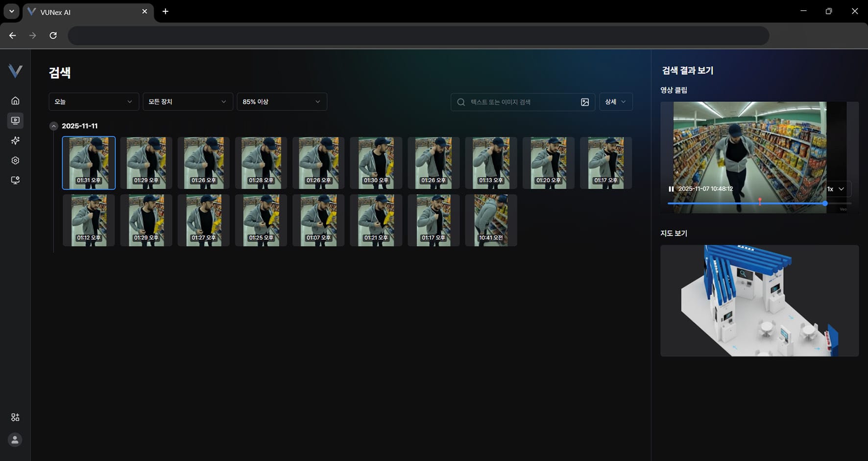Click the text or image search field
The width and height of the screenshot is (868, 461).
(x=523, y=102)
